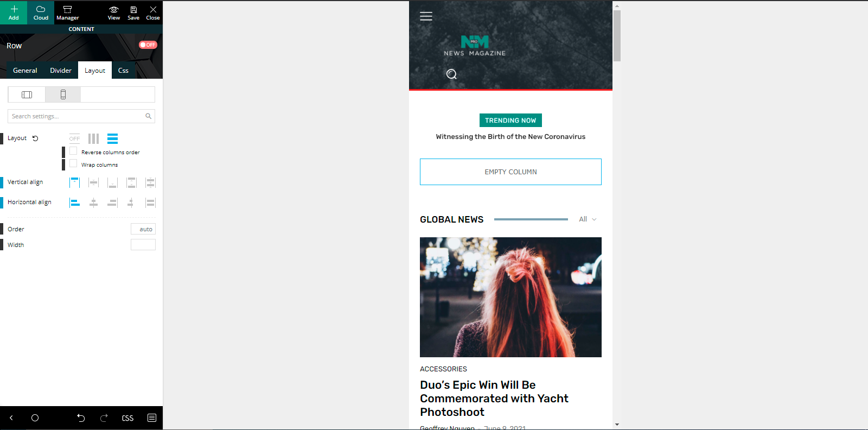Switch to the General tab

pos(25,71)
